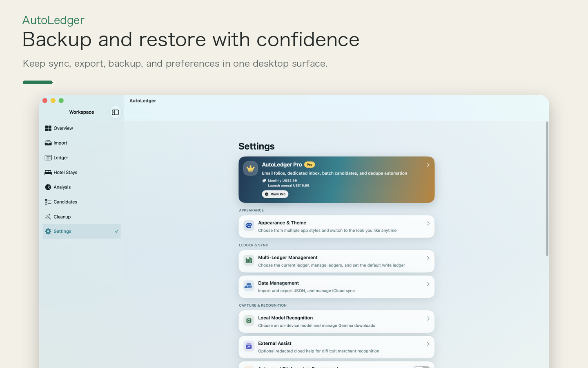Click the vertical scrollbar in settings
Image resolution: width=588 pixels, height=368 pixels.
(547, 189)
